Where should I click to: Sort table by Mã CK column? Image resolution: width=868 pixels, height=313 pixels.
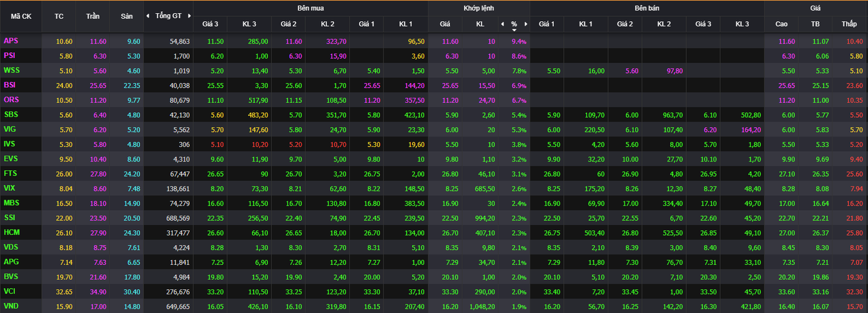21,16
